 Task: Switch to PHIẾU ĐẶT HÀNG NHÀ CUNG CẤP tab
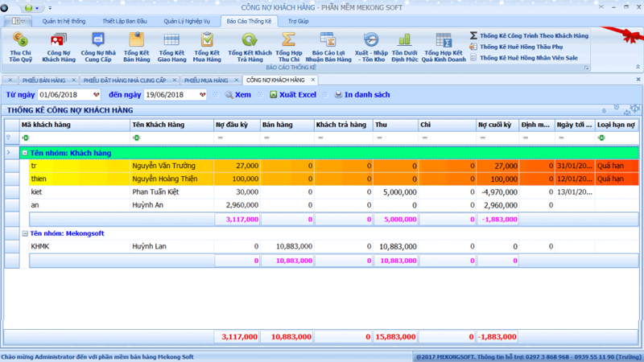(125, 80)
